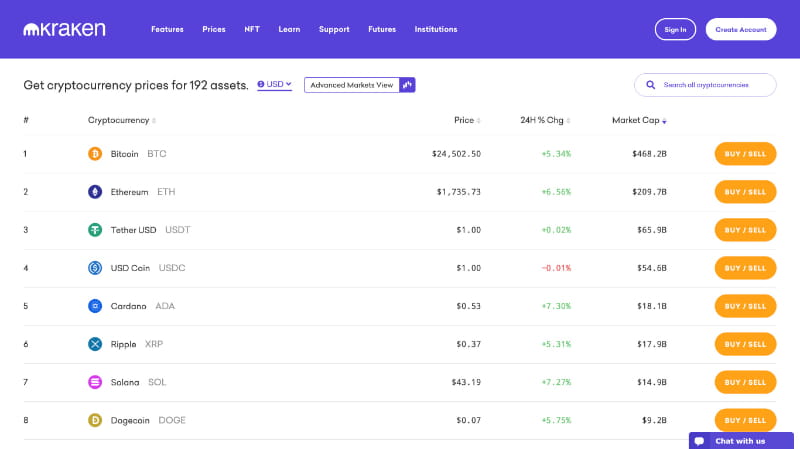Click the Dogecoin coin icon
This screenshot has height=449, width=800.
(x=95, y=420)
